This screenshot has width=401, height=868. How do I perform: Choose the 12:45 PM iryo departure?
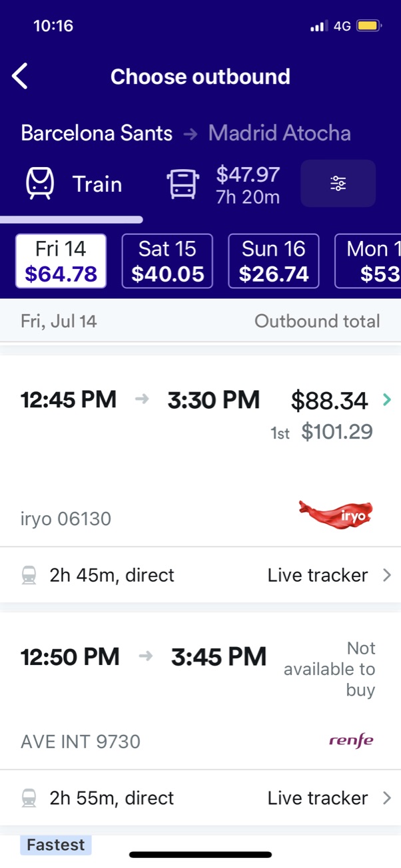200,451
